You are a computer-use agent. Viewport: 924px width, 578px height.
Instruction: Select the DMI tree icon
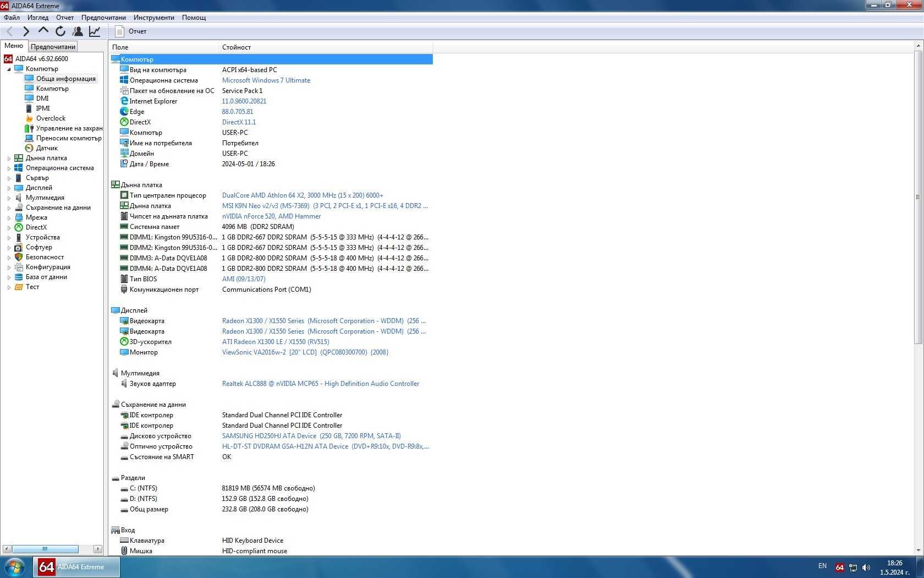29,99
